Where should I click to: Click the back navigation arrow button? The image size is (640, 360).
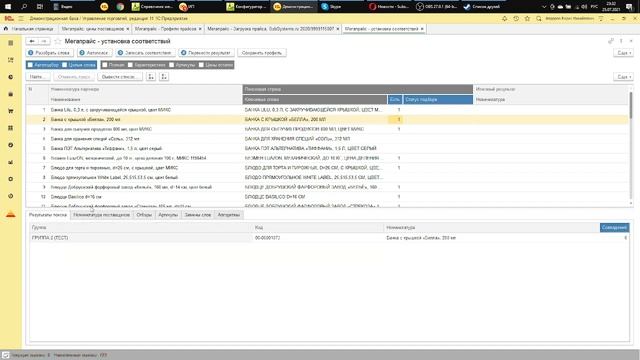(32, 41)
